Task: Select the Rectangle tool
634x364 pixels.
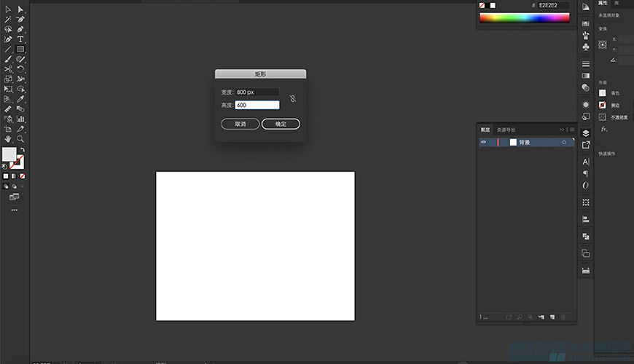Action: pos(20,50)
